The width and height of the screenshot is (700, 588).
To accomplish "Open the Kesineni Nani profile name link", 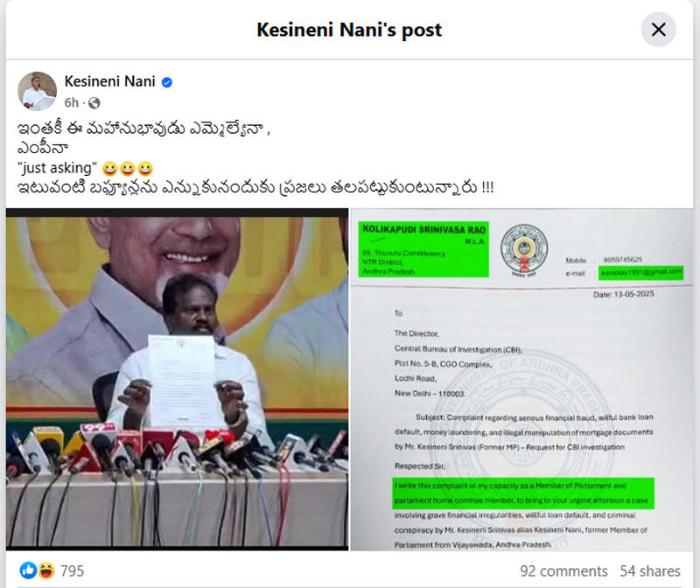I will [x=110, y=81].
